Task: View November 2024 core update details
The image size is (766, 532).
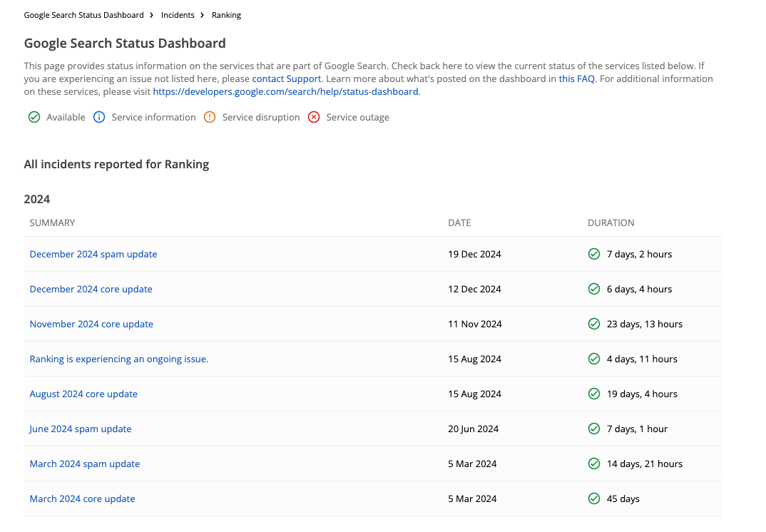Action: [x=91, y=324]
